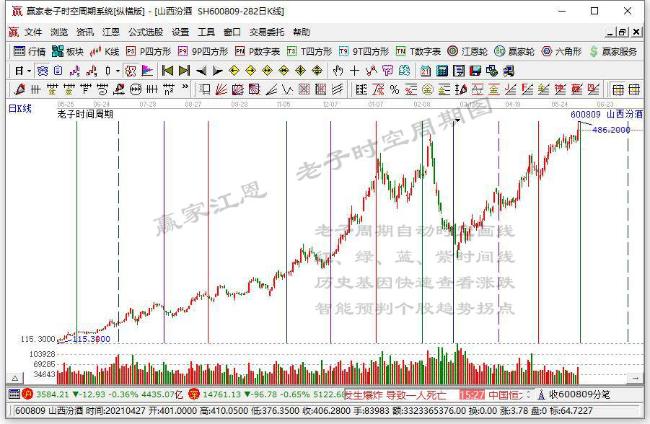Click the save floppy disk icon

pos(475,71)
